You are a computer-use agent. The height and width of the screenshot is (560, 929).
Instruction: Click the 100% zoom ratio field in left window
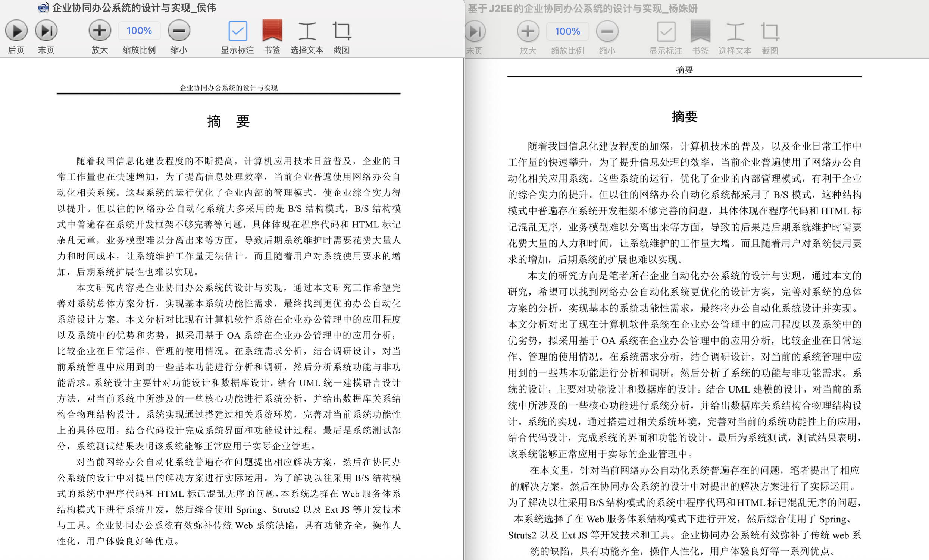pos(139,31)
